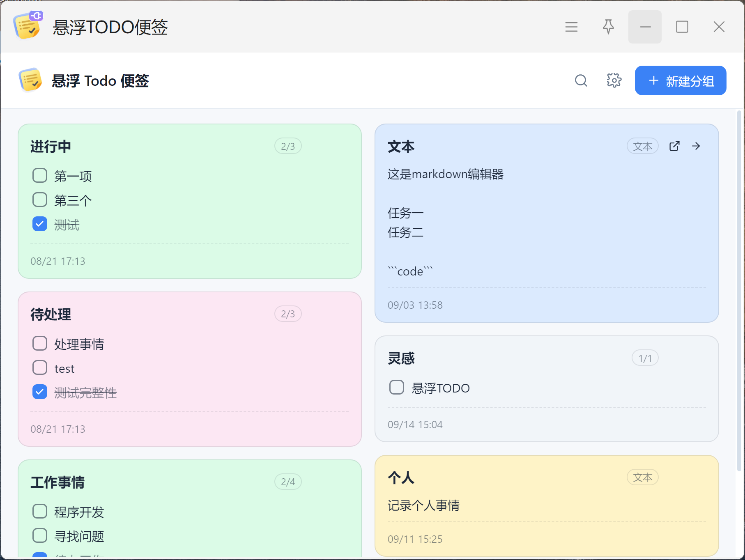Toggle the test checkbox
The image size is (745, 560).
pyautogui.click(x=40, y=368)
